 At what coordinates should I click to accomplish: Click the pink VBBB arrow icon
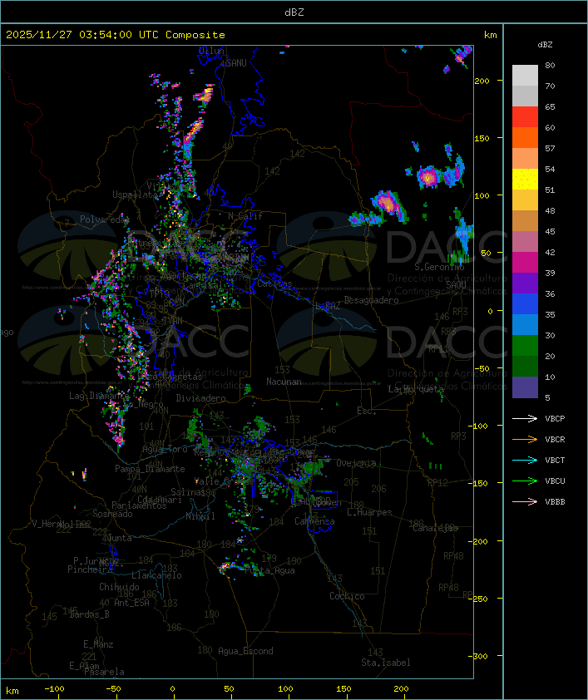[x=525, y=502]
